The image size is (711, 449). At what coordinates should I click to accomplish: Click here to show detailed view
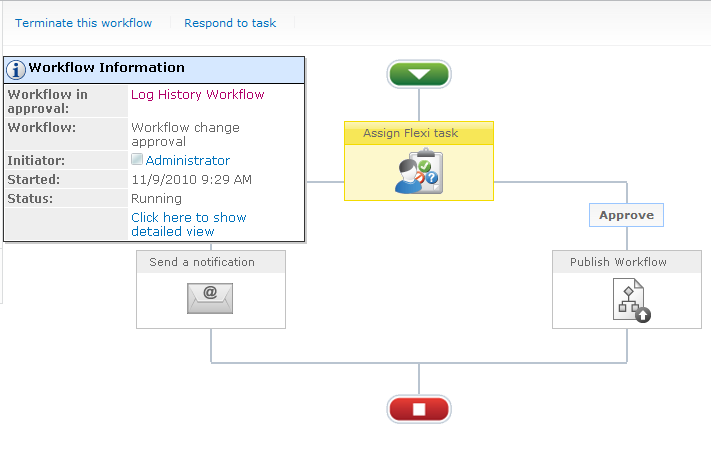(189, 224)
